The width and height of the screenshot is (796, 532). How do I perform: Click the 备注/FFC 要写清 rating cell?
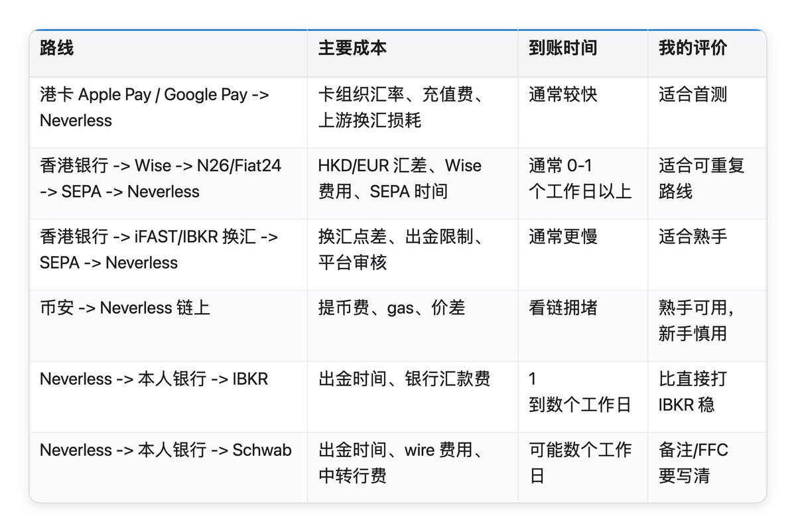(x=707, y=467)
